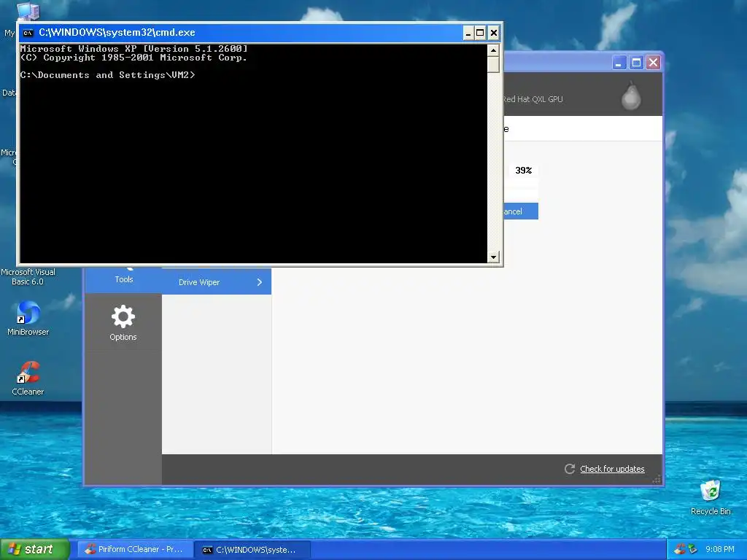Viewport: 747px width, 560px height.
Task: Open the Drive Wiper tool entry
Action: pyautogui.click(x=217, y=282)
